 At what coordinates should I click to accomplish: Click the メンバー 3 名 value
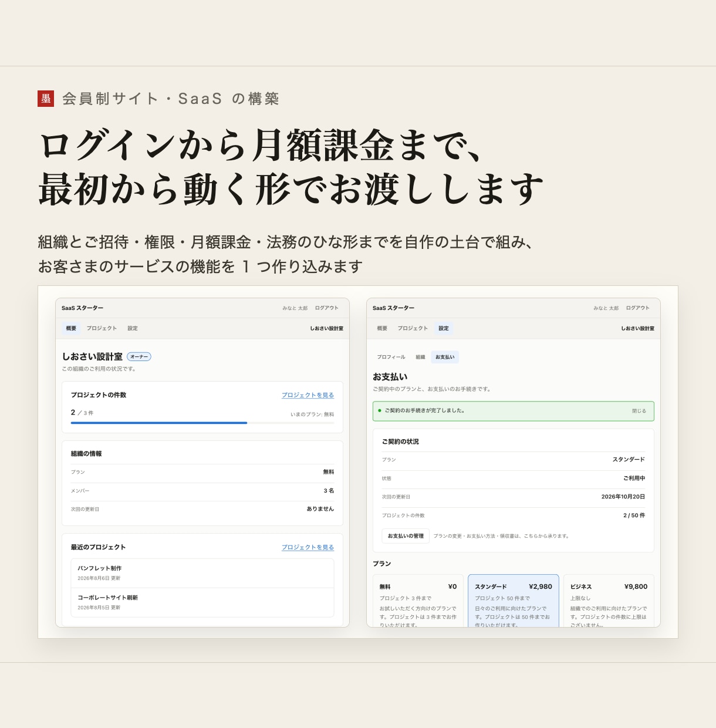click(329, 491)
